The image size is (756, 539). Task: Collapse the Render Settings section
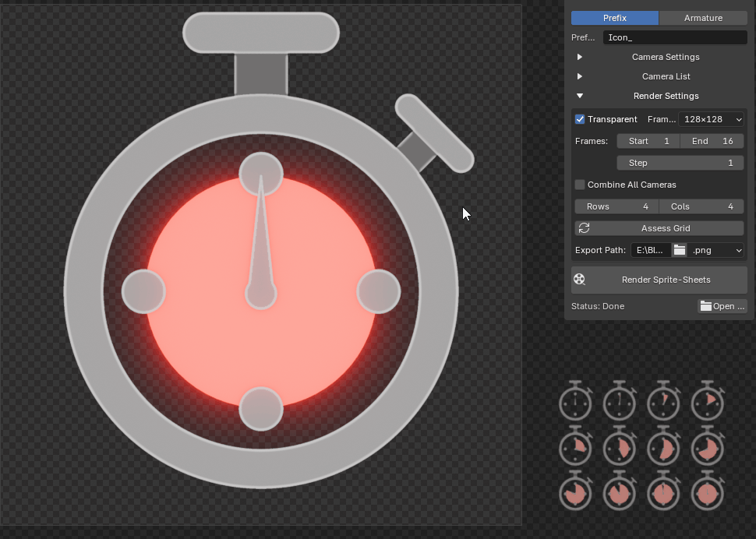[x=580, y=96]
